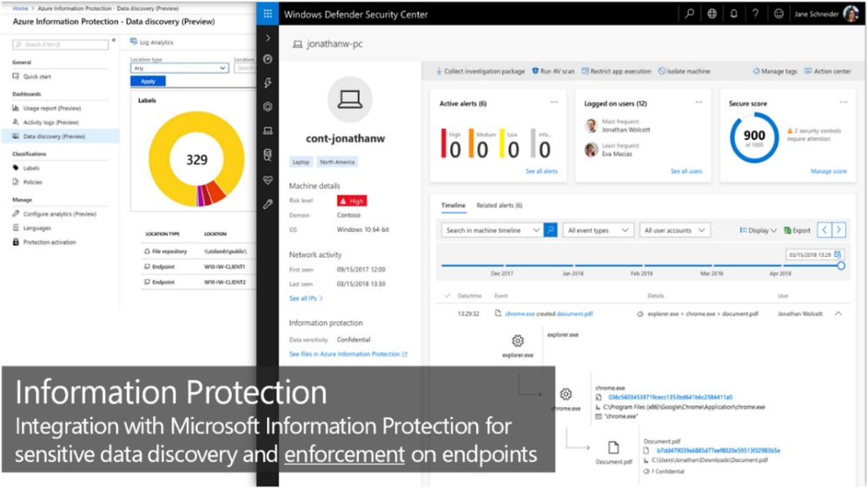This screenshot has height=488, width=868.
Task: Click See all alerts link
Action: click(x=541, y=172)
